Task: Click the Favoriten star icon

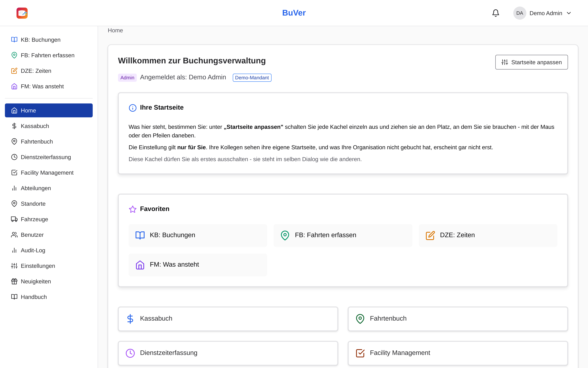Action: [x=133, y=209]
